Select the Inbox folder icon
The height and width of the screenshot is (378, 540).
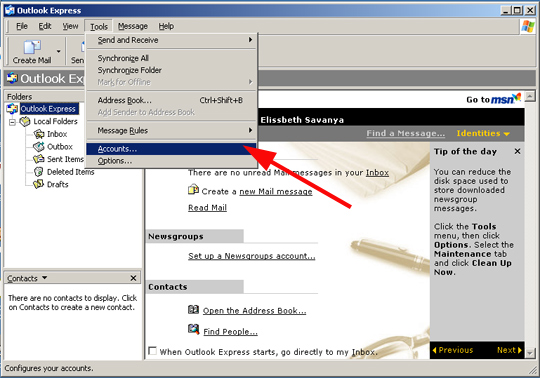pos(39,134)
